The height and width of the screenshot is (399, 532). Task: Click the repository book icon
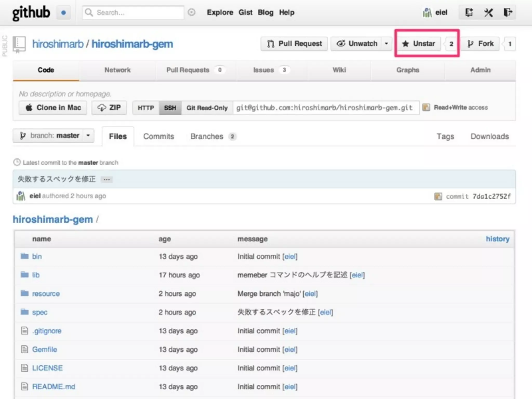tap(20, 44)
